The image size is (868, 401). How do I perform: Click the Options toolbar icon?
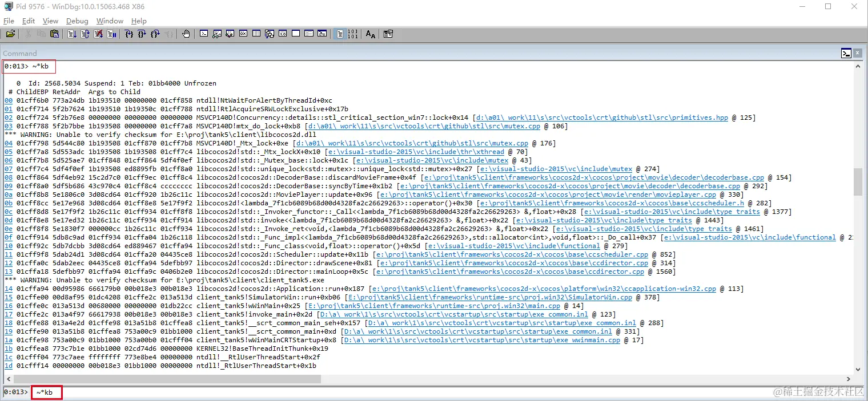(x=388, y=34)
